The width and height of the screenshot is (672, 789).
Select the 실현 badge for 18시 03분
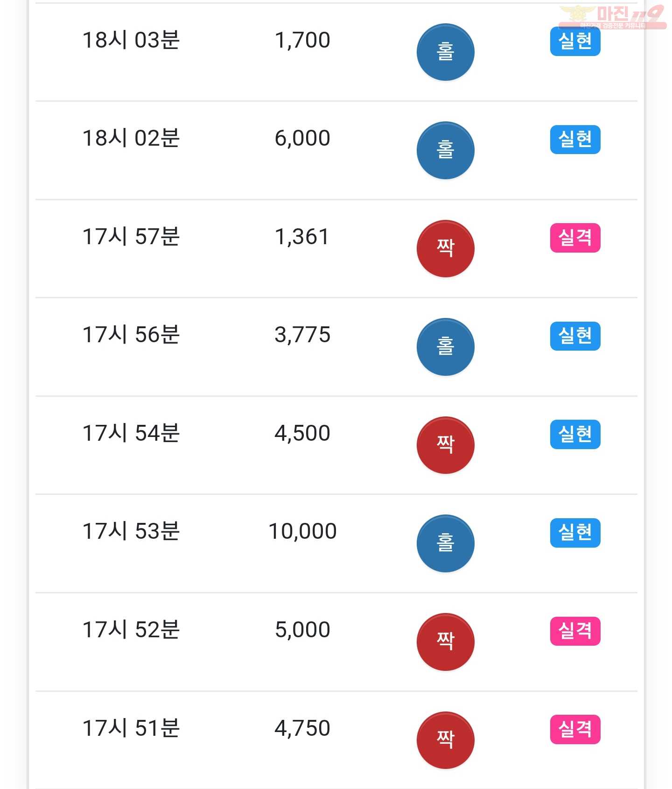[x=575, y=42]
